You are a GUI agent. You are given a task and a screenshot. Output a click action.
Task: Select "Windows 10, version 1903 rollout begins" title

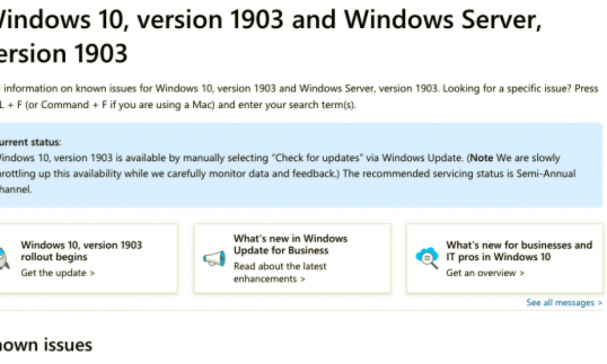81,251
